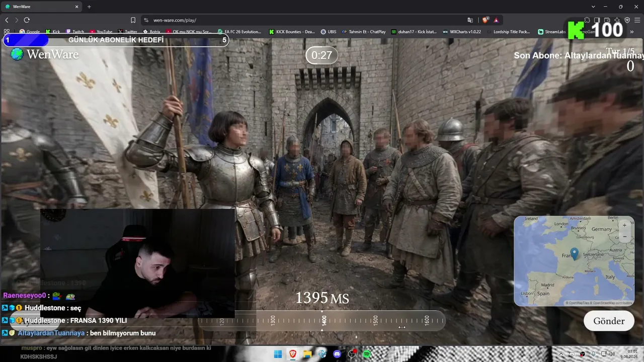Open the Twitter bookmark
Viewport: 644px width, 362px height.
128,32
